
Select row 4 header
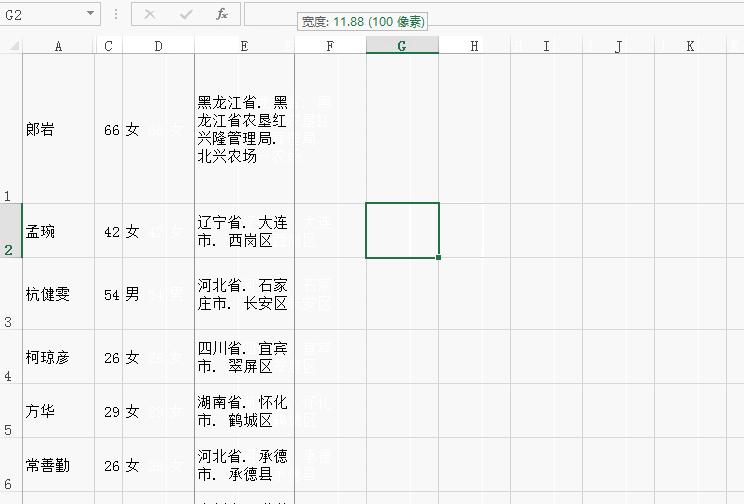coord(11,357)
